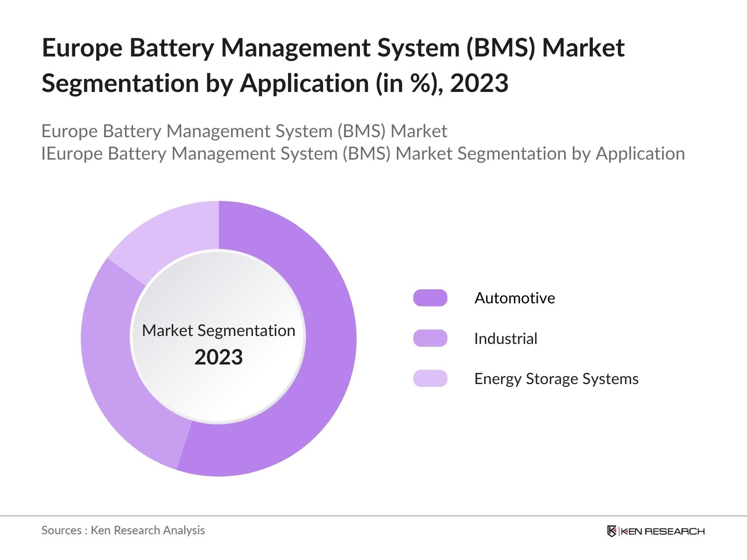This screenshot has width=747, height=560.
Task: Click the 'Europe Battery Management System' title line
Action: point(333,48)
